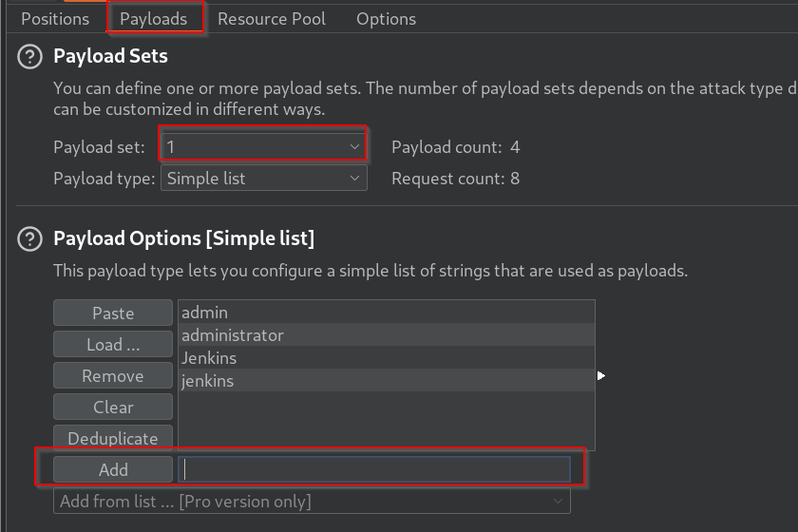This screenshot has height=532, width=798.
Task: Go to the Resource Pool tab
Action: pyautogui.click(x=272, y=19)
